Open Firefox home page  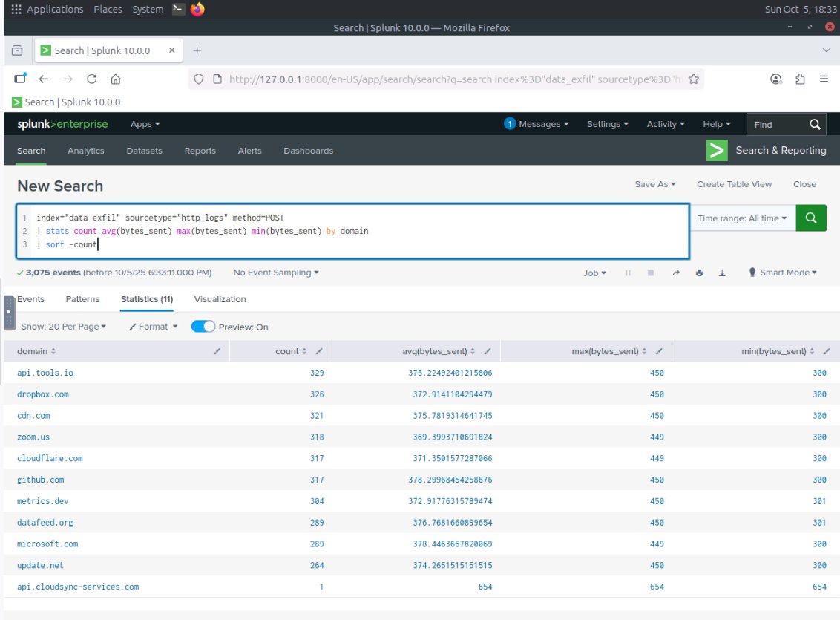115,79
